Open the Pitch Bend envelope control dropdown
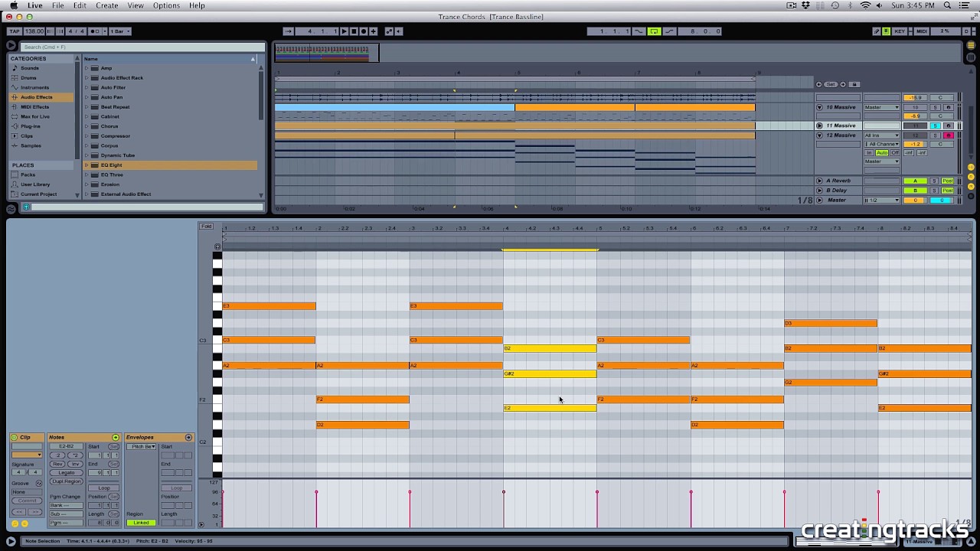The width and height of the screenshot is (980, 551). click(141, 447)
